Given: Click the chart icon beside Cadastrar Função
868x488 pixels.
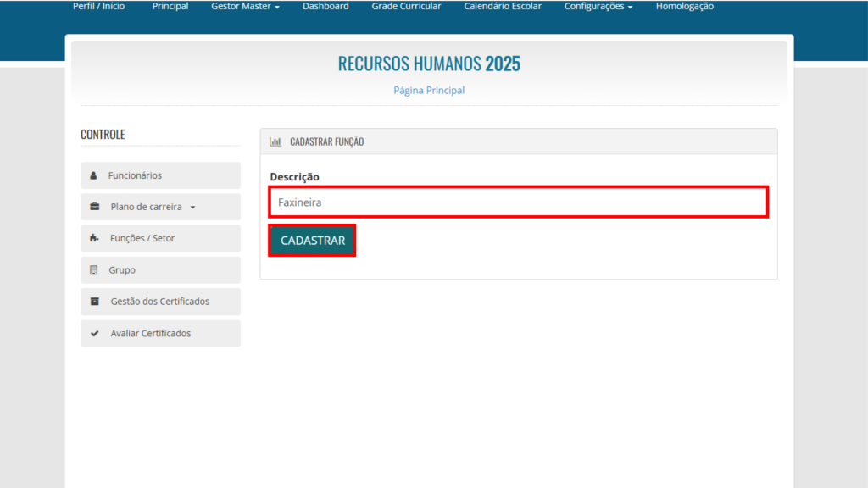Looking at the screenshot, I should point(275,141).
